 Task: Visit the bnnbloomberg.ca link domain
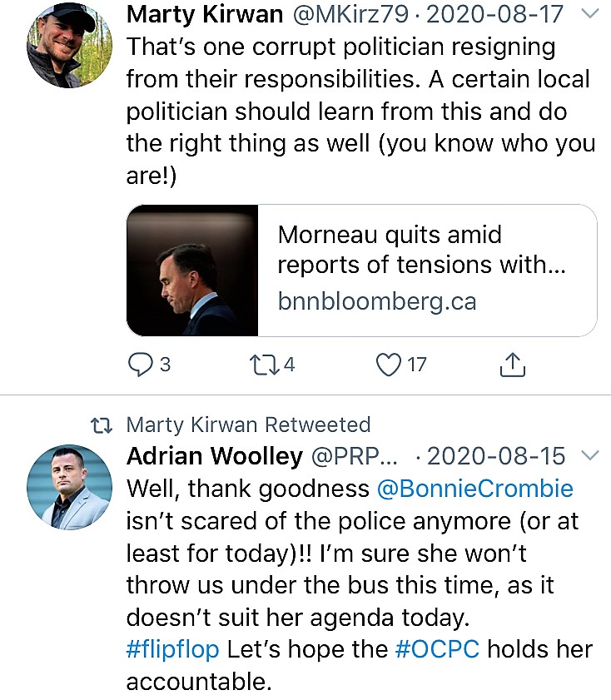click(377, 301)
